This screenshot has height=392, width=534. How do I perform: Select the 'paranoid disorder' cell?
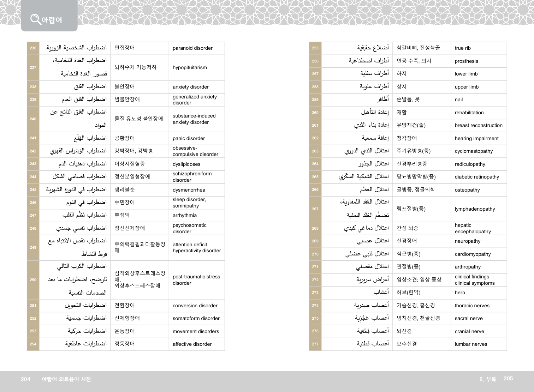pos(192,48)
